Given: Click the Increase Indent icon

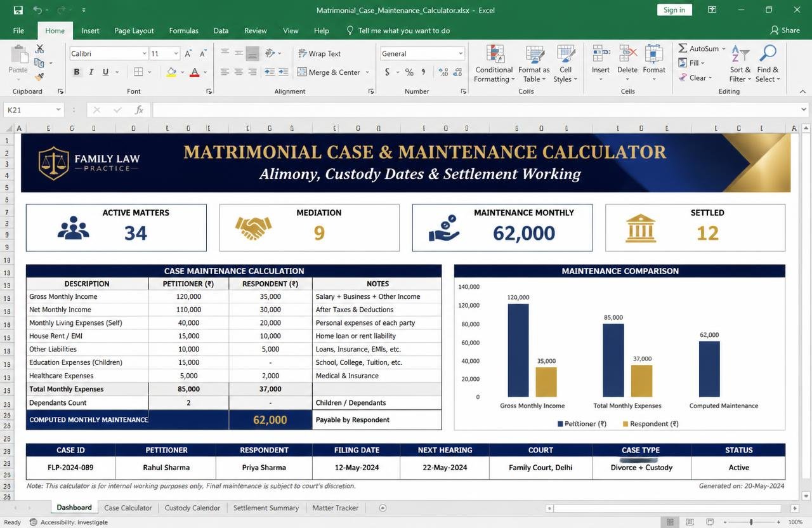Looking at the screenshot, I should [285, 72].
